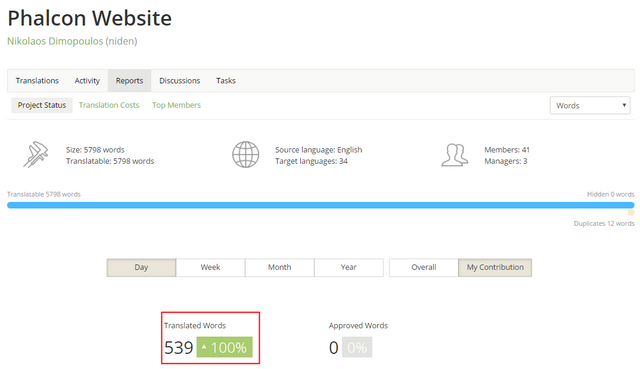Click 'Translatable: 5798 words' stat line

[x=110, y=161]
